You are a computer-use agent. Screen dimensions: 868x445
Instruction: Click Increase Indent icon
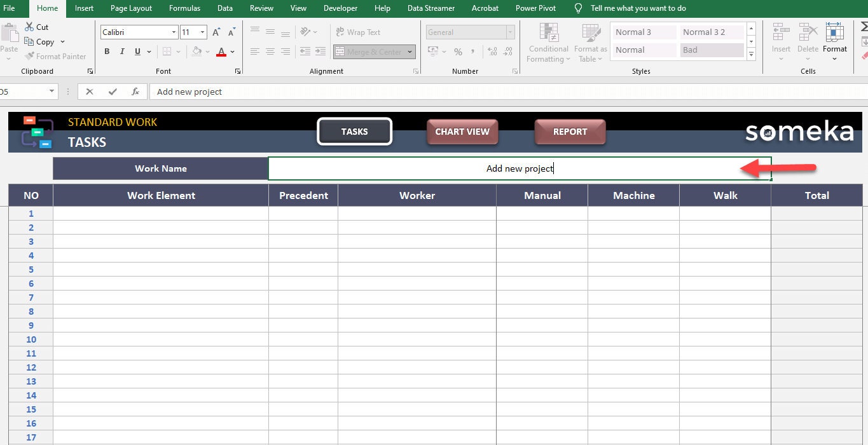(x=320, y=51)
